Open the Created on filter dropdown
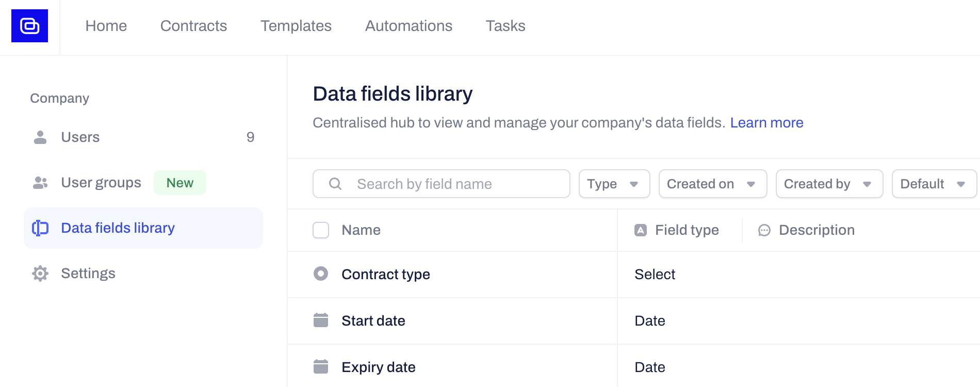The image size is (980, 387). pyautogui.click(x=712, y=184)
